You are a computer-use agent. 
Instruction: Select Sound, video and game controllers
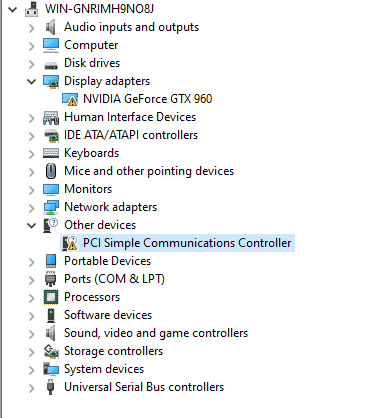156,333
